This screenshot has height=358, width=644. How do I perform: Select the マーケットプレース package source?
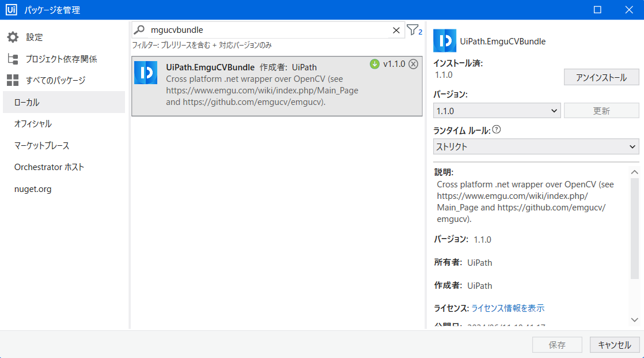point(64,145)
